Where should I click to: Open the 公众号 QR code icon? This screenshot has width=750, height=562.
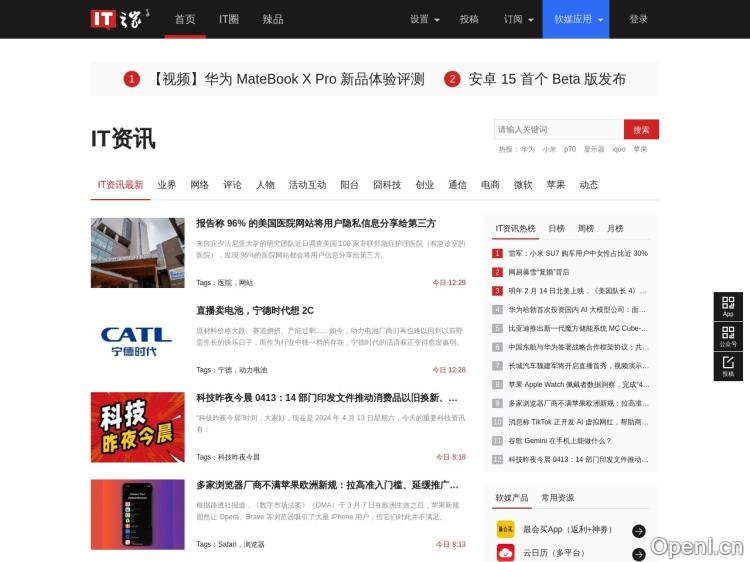pos(728,336)
